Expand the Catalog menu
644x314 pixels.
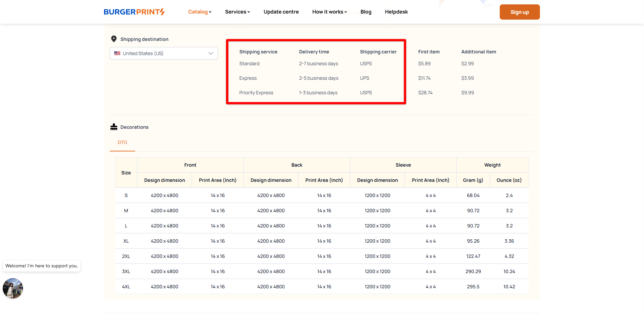pyautogui.click(x=200, y=12)
